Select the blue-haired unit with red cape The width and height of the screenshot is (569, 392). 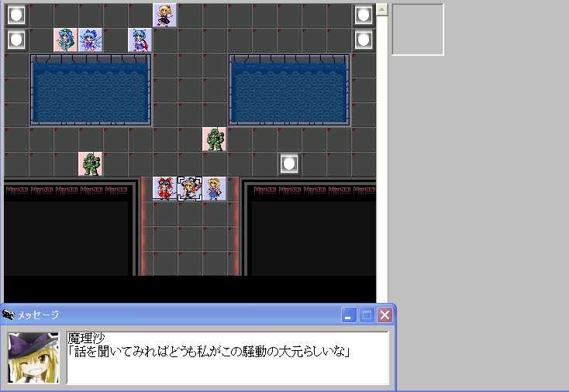coord(140,40)
